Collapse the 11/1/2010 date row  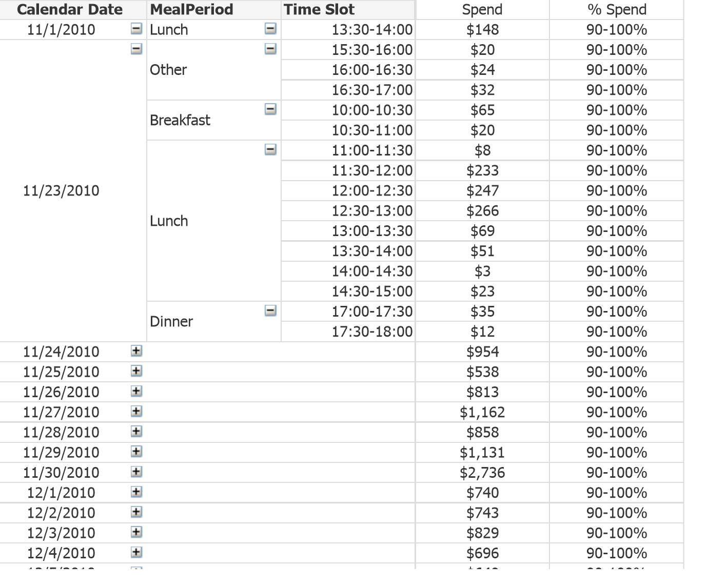pyautogui.click(x=136, y=29)
